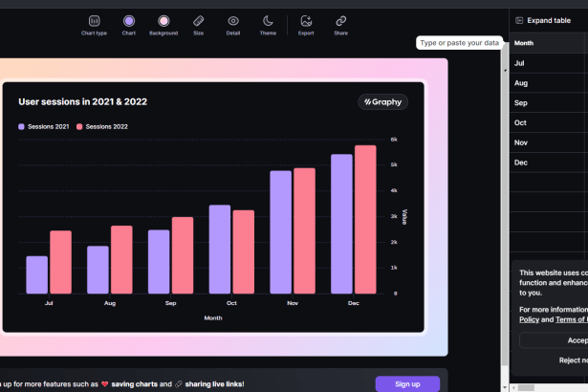Click the Sign up button
This screenshot has width=588, height=392.
(x=407, y=383)
